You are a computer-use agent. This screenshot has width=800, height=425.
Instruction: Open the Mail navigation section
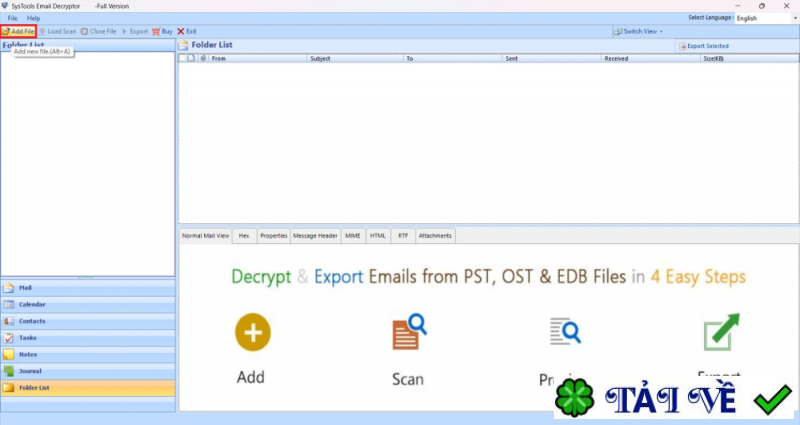[88, 288]
